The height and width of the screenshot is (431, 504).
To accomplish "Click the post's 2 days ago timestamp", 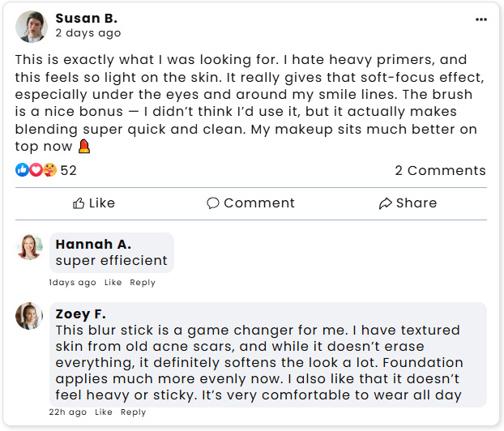I will [88, 33].
